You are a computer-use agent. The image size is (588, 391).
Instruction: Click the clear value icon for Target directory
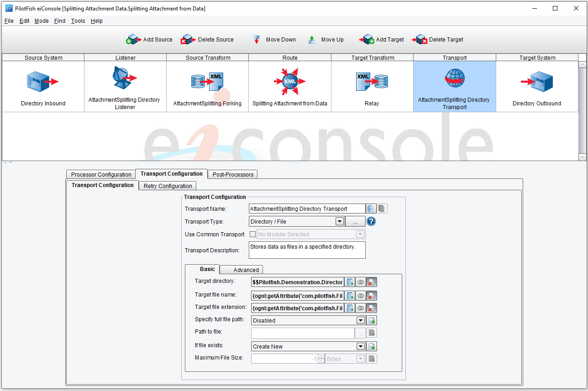372,282
